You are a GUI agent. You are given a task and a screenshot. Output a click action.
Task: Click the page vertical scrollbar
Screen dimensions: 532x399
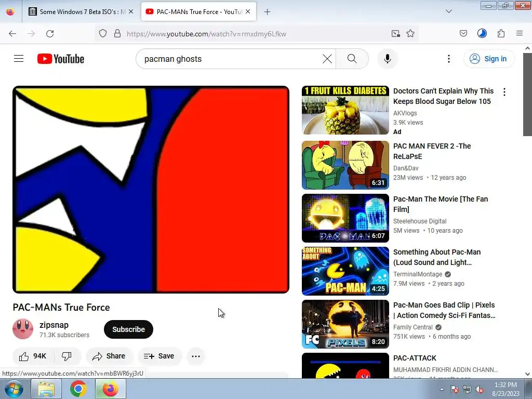[x=528, y=95]
